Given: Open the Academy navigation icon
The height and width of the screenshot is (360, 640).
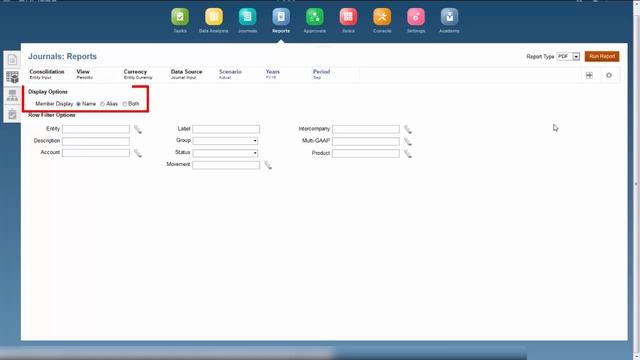Looking at the screenshot, I should pos(449,17).
